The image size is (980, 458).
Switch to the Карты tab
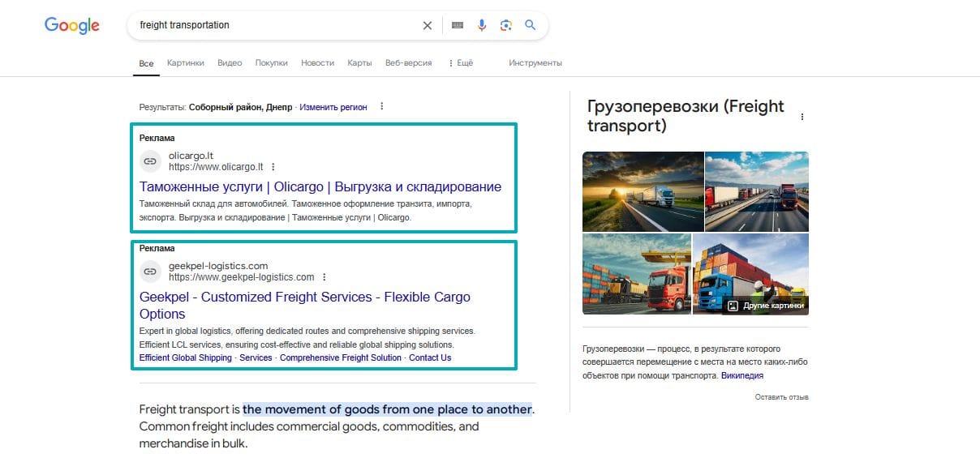pyautogui.click(x=359, y=62)
